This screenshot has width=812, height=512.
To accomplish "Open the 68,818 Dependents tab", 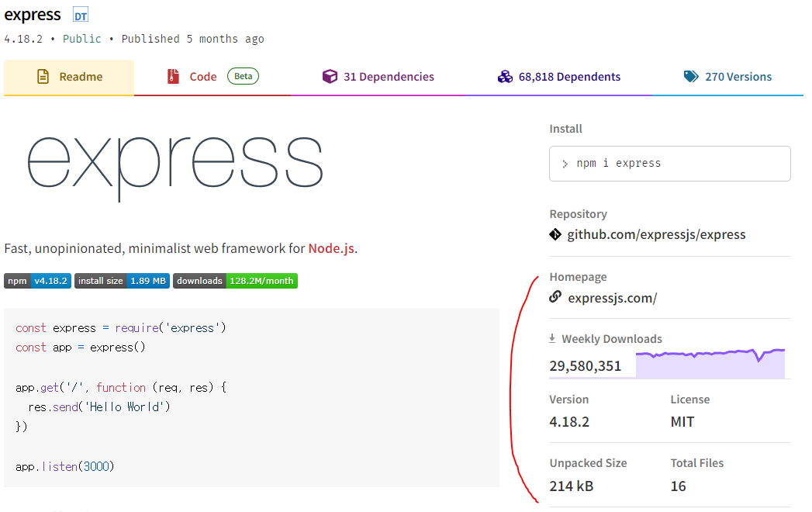I will coord(559,78).
